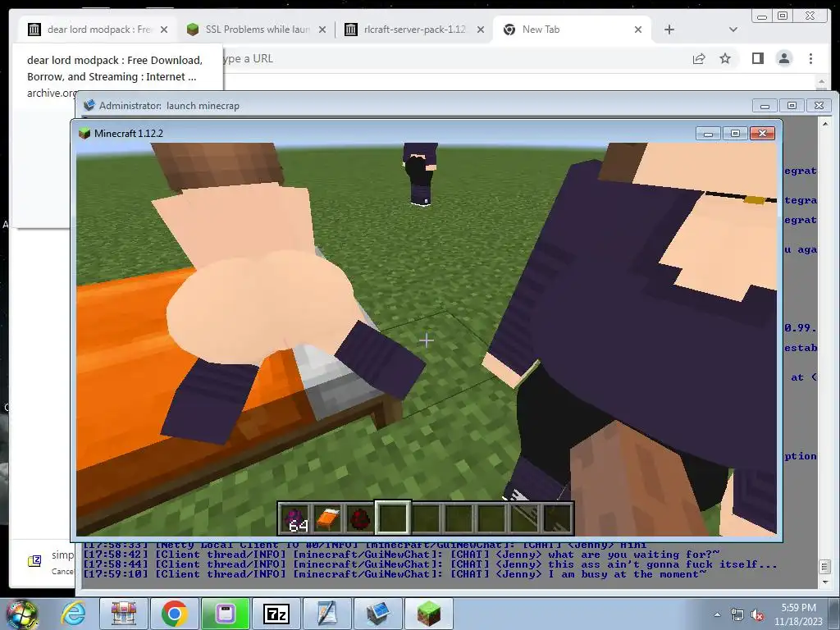Image resolution: width=840 pixels, height=630 pixels.
Task: Select the orange bed hotbar slot
Action: [327, 518]
